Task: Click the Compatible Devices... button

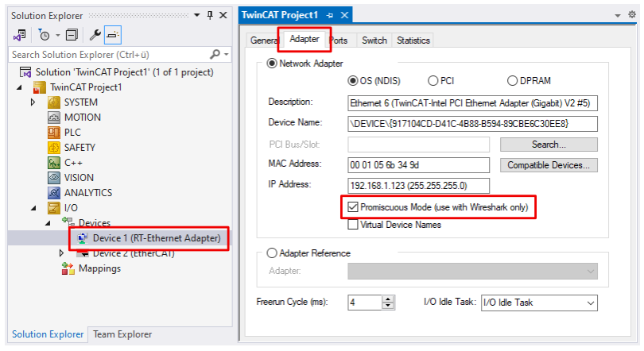Action: (x=549, y=165)
